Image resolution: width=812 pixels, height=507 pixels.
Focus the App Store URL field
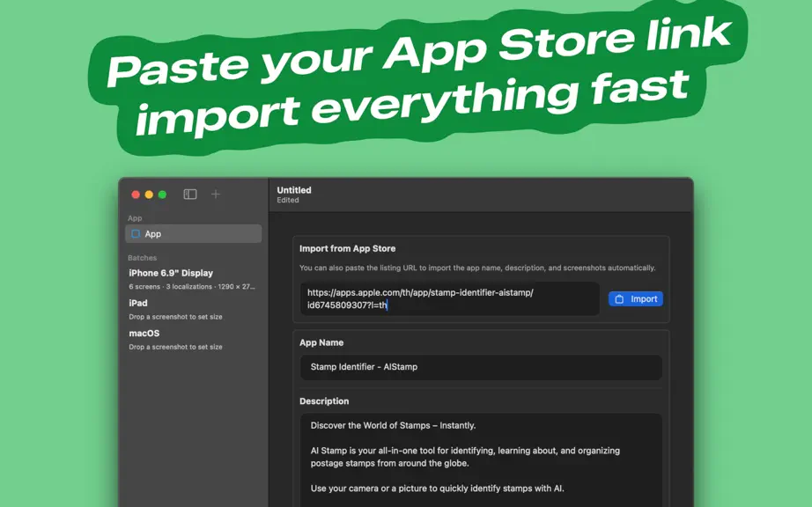pyautogui.click(x=450, y=298)
